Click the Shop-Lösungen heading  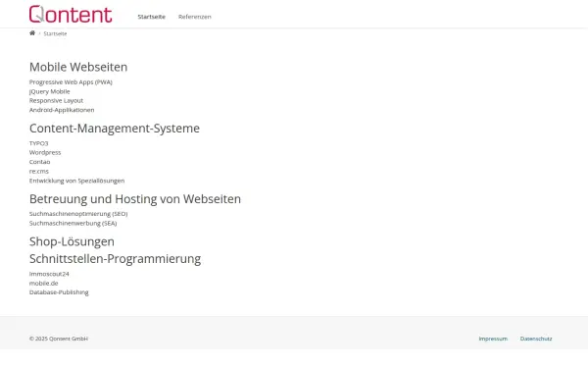click(x=72, y=241)
